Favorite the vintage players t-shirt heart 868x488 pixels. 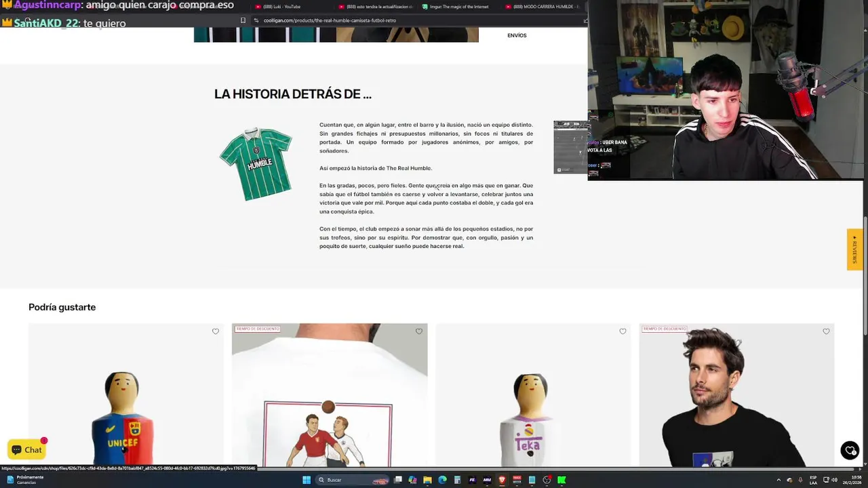coord(419,331)
